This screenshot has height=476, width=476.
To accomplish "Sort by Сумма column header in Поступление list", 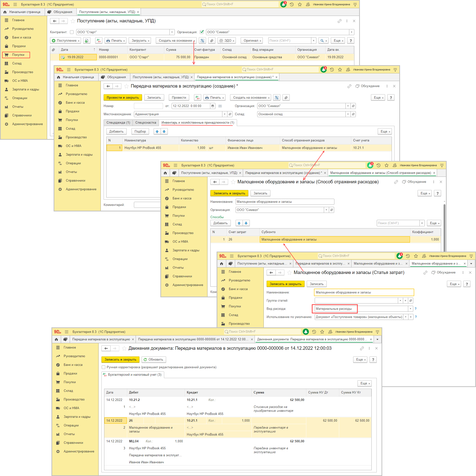I will coord(178,50).
